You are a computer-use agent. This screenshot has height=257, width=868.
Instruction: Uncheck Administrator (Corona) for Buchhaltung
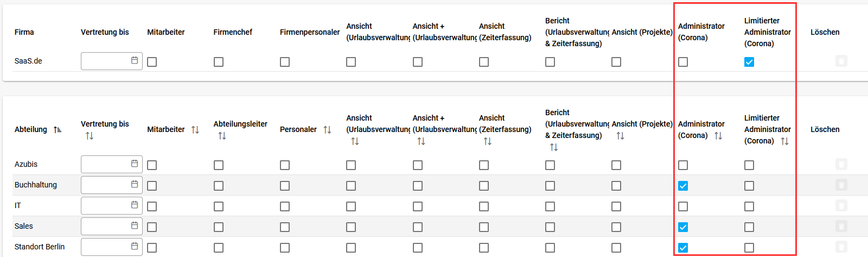(x=683, y=186)
